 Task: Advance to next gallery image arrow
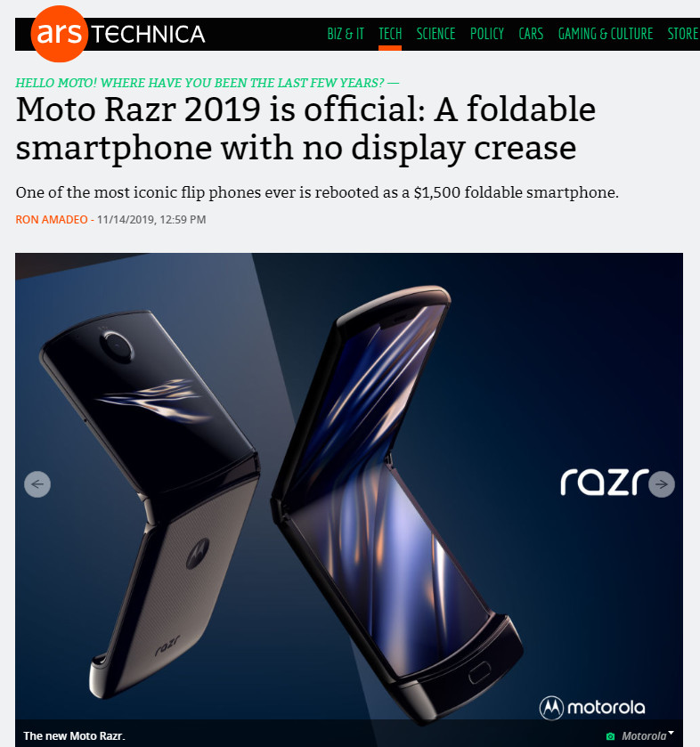click(662, 484)
